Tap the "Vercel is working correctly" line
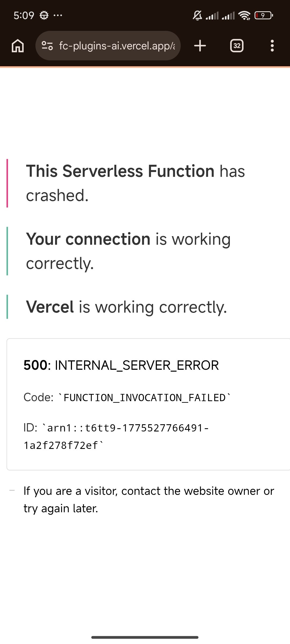Image resolution: width=290 pixels, height=644 pixels. click(126, 307)
